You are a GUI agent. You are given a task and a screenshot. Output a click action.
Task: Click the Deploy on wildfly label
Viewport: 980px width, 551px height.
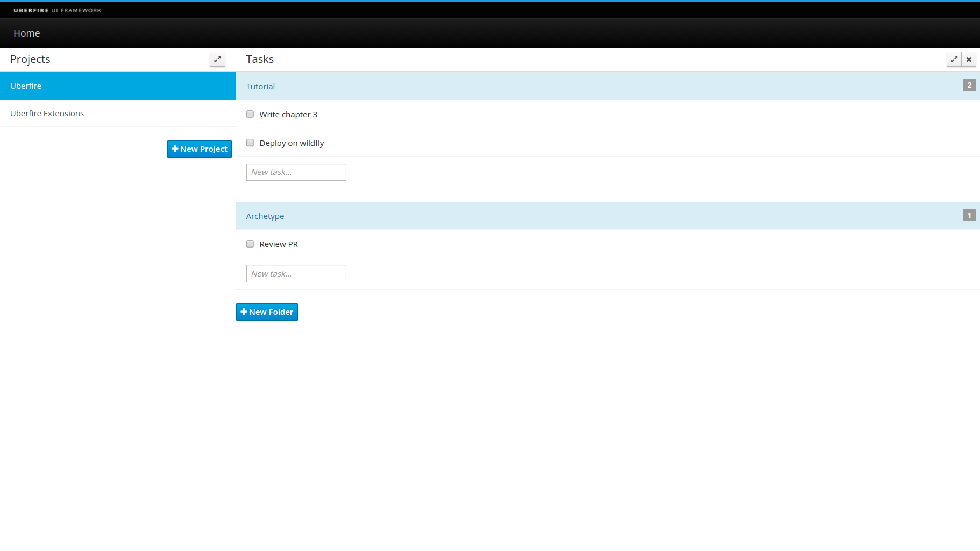[x=292, y=143]
